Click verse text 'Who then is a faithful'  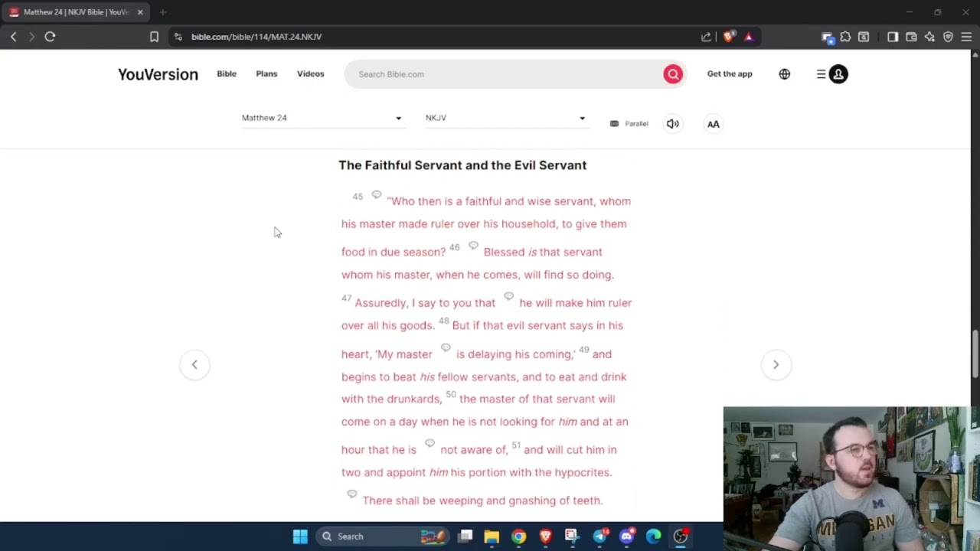[x=445, y=201]
